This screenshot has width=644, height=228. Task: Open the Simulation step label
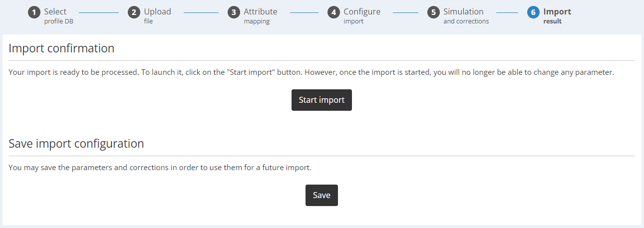pos(463,11)
